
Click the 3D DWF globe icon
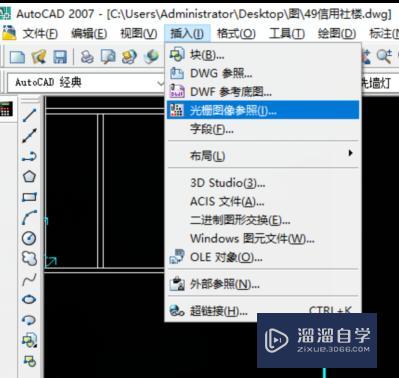151,57
